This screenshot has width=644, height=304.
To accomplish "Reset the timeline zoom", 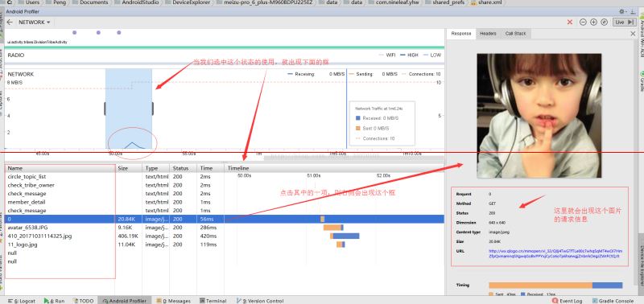I will [605, 23].
